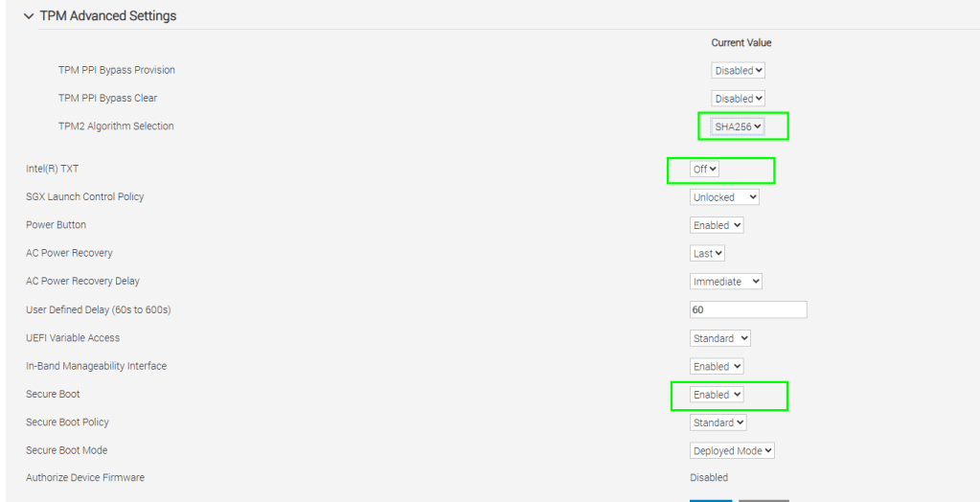This screenshot has height=502, width=980.
Task: Click the Secure Boot Mode label text
Action: pyautogui.click(x=66, y=450)
